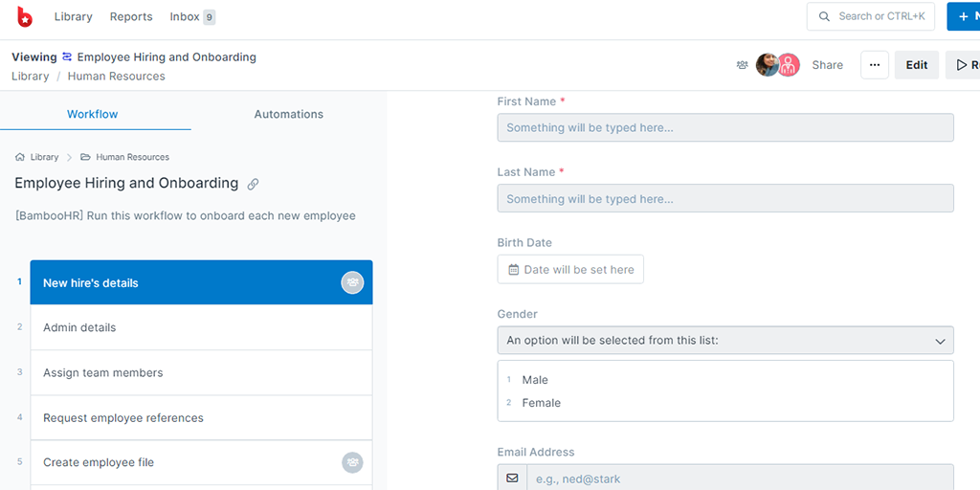Viewport: 980px width, 490px height.
Task: Click the Employee Hiring and Onboarding title
Action: (x=126, y=183)
